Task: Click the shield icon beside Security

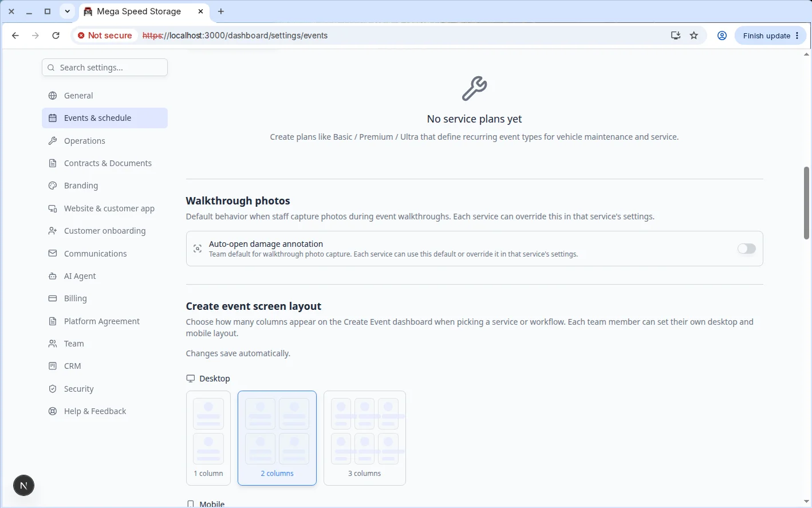Action: coord(53,389)
